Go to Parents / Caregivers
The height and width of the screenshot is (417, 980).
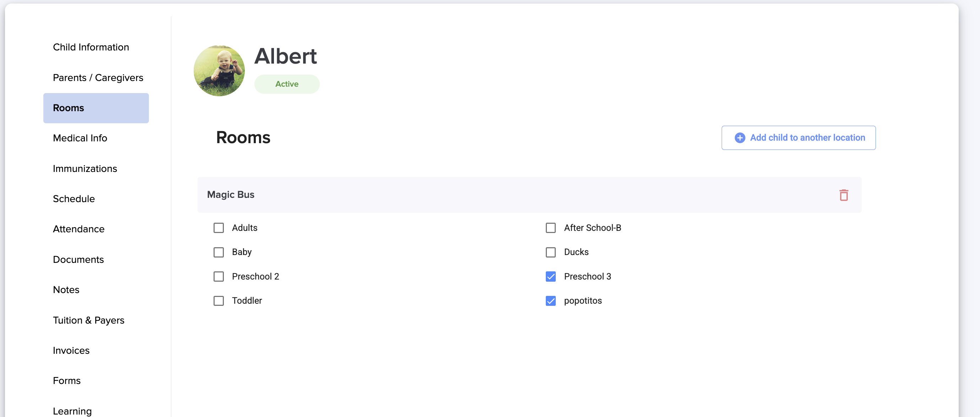point(98,77)
